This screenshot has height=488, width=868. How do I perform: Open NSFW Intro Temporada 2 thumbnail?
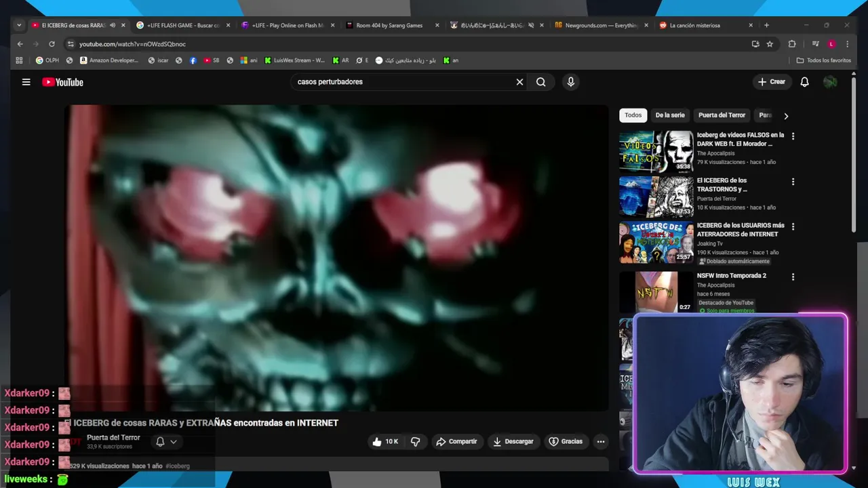[x=656, y=292]
